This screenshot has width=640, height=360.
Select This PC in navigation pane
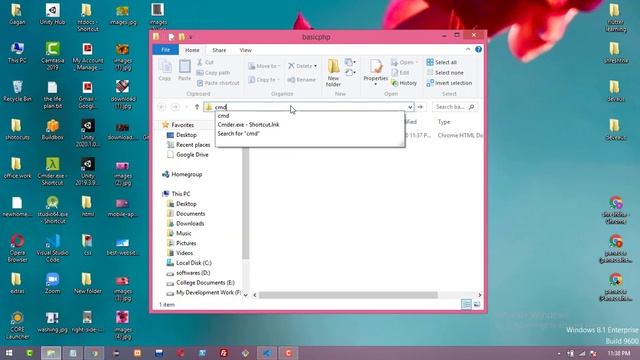click(180, 194)
